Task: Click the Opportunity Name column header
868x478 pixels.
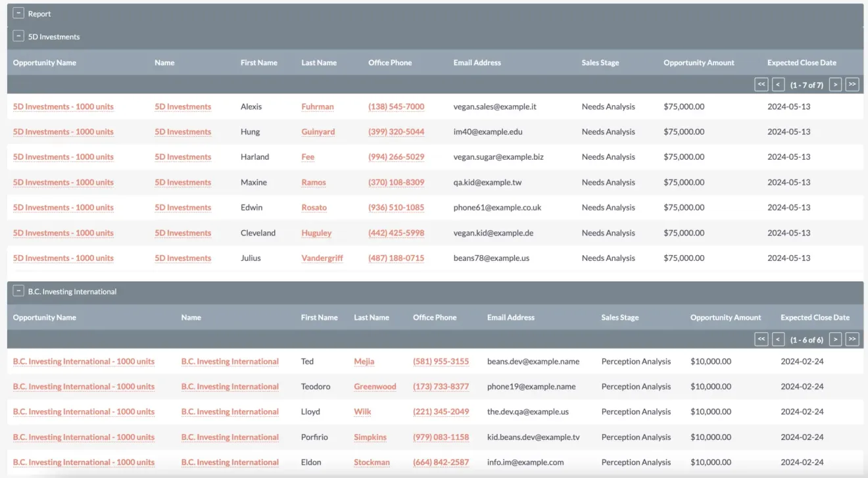Action: click(x=44, y=62)
